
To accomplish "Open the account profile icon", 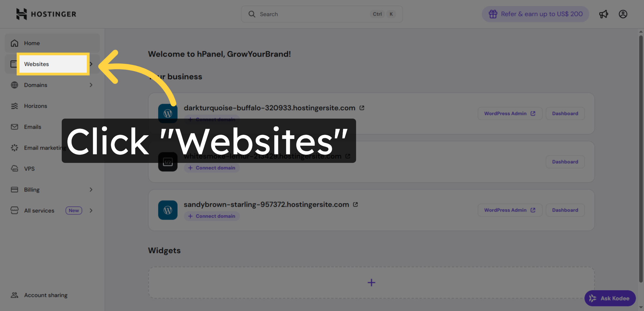I will click(x=623, y=14).
